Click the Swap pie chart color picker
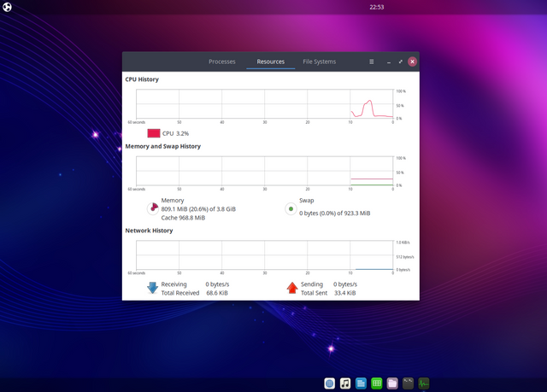The width and height of the screenshot is (547, 392). pyautogui.click(x=291, y=209)
